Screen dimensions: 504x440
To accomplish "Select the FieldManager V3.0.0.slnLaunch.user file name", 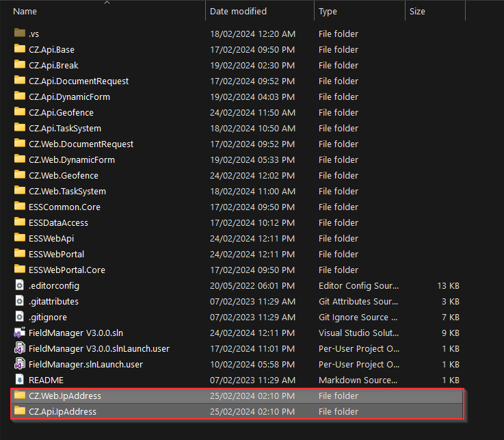I will click(99, 349).
